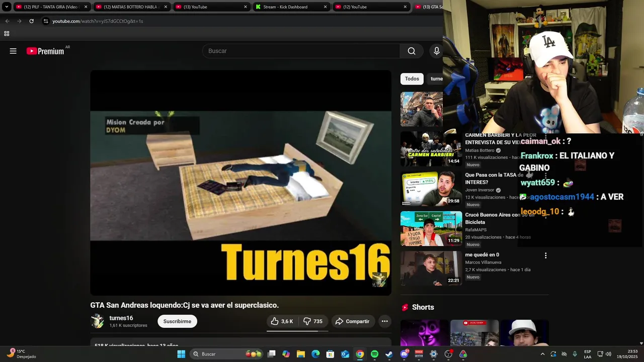Close the 'Stream - Kick Dashboard' tab

tap(326, 7)
